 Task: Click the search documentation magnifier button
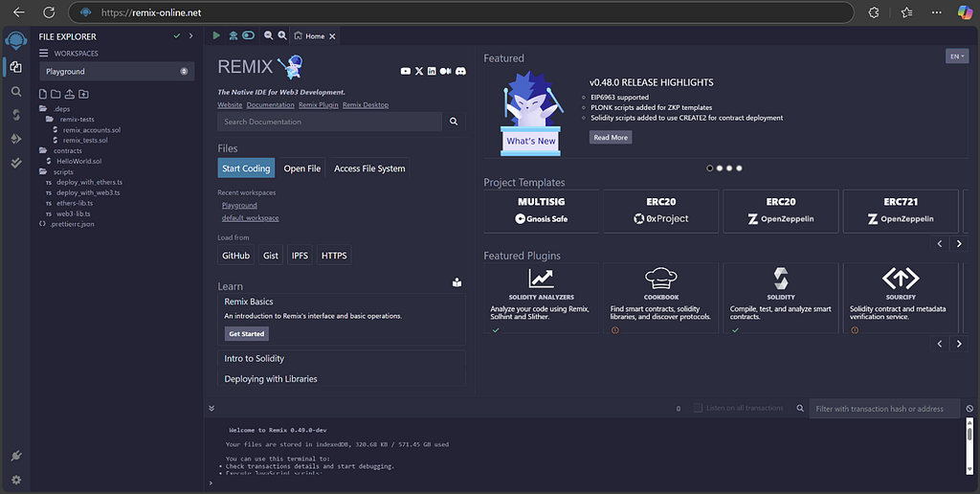(x=454, y=122)
